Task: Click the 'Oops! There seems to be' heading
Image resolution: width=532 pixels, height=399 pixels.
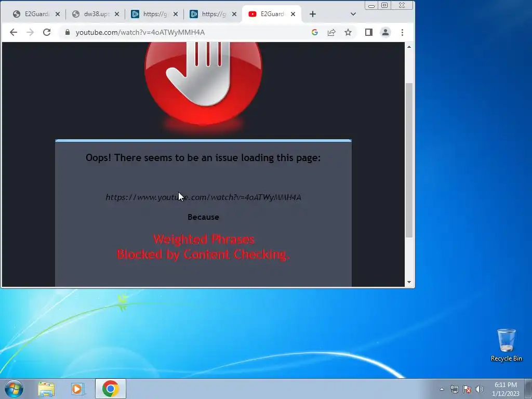Action: (203, 158)
